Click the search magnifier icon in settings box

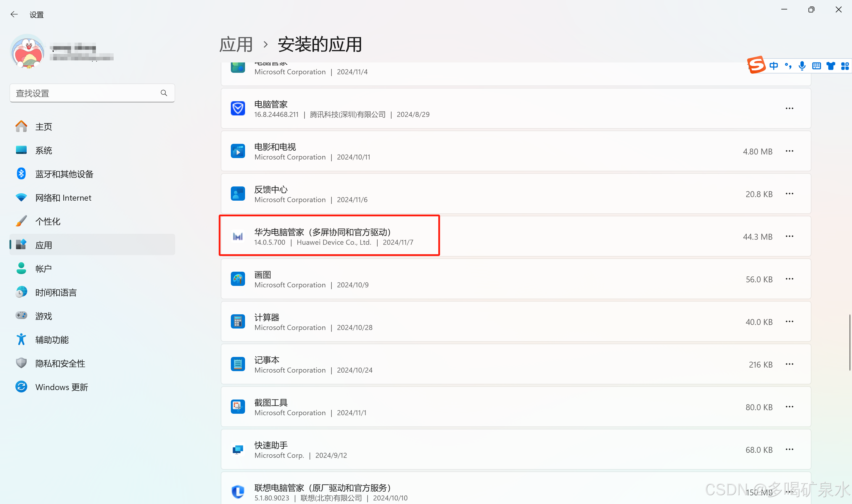(164, 93)
